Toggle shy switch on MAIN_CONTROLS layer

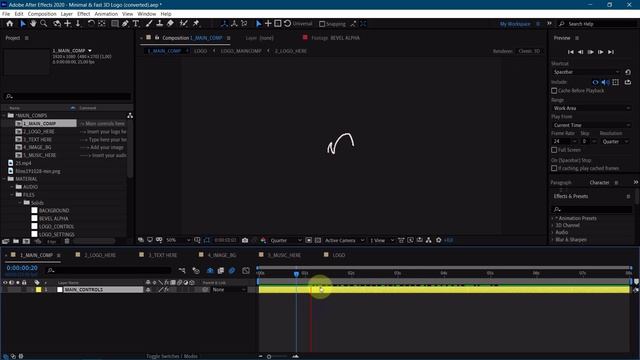click(148, 290)
